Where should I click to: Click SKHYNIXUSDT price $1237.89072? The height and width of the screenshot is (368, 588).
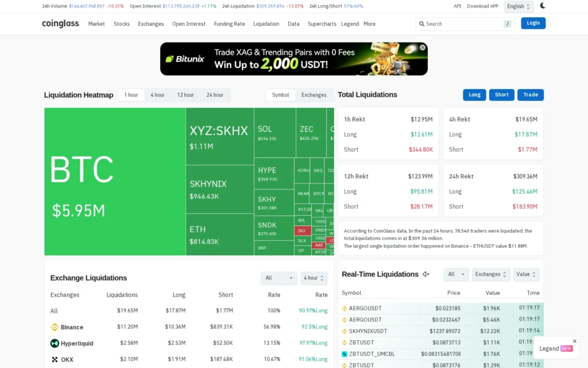[x=445, y=331]
